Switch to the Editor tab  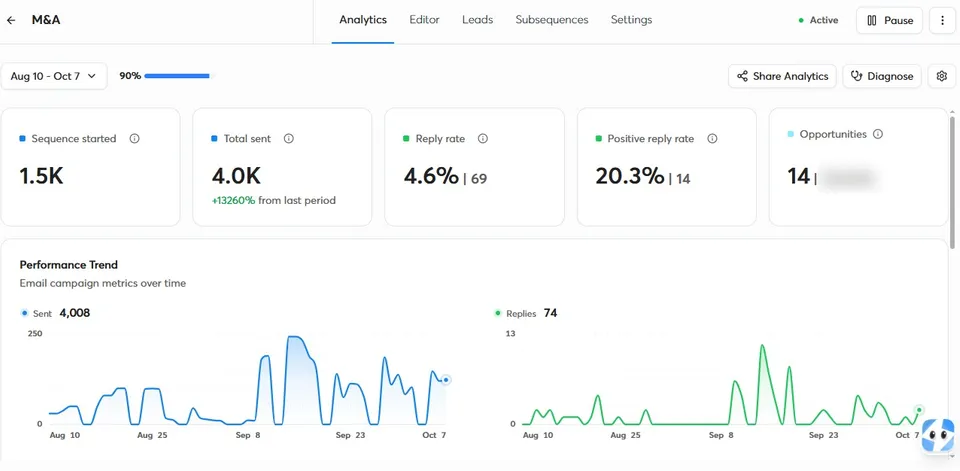(424, 20)
